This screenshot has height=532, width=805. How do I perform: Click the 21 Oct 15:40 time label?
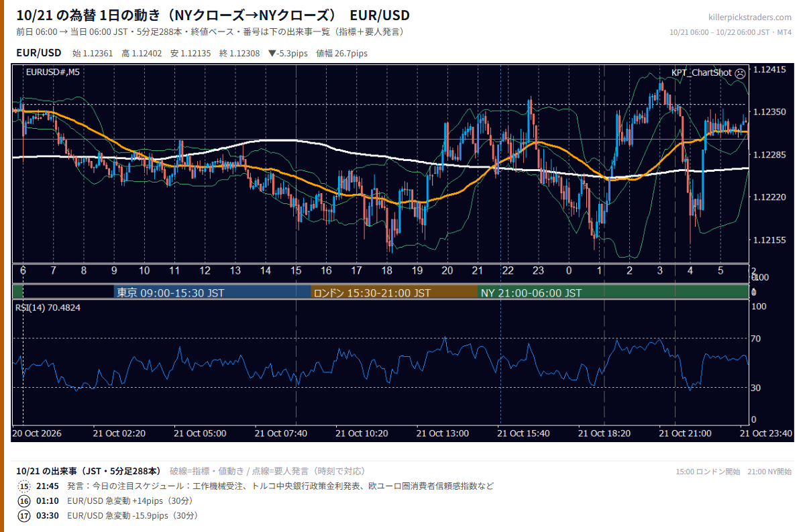(523, 433)
